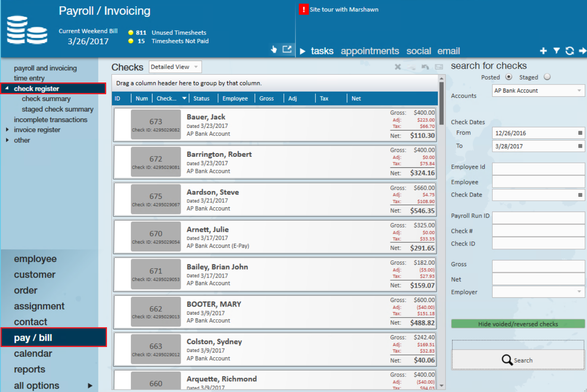The image size is (587, 392).
Task: Switch to the email tab
Action: coord(448,51)
